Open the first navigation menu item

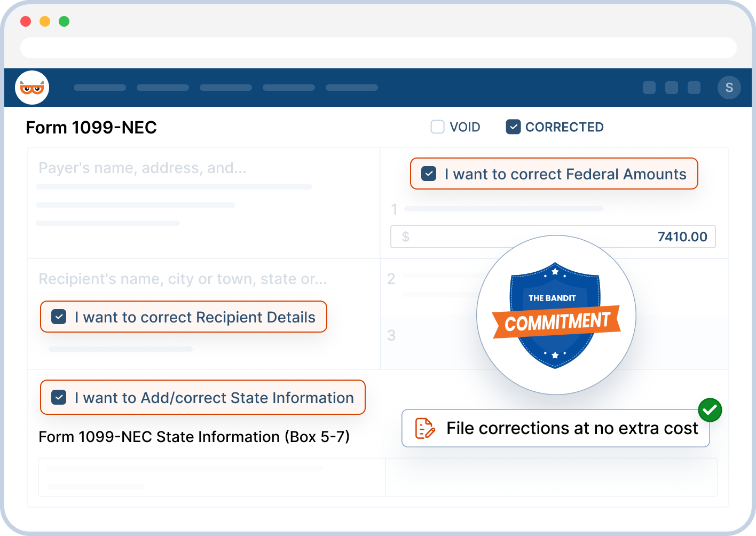(x=100, y=88)
